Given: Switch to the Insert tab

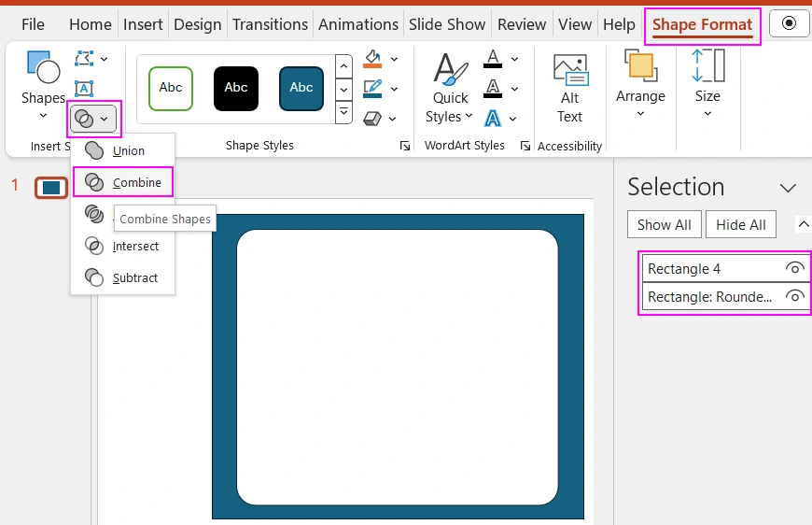Looking at the screenshot, I should tap(143, 24).
